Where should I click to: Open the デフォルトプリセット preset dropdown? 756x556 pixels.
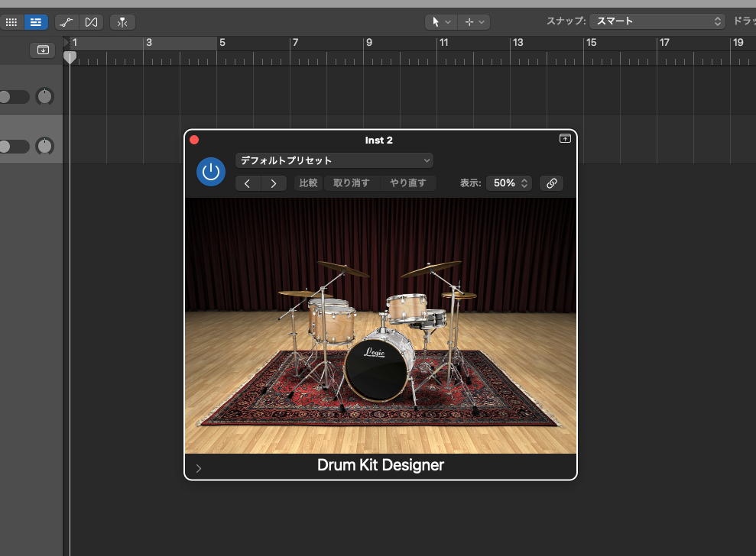[334, 160]
